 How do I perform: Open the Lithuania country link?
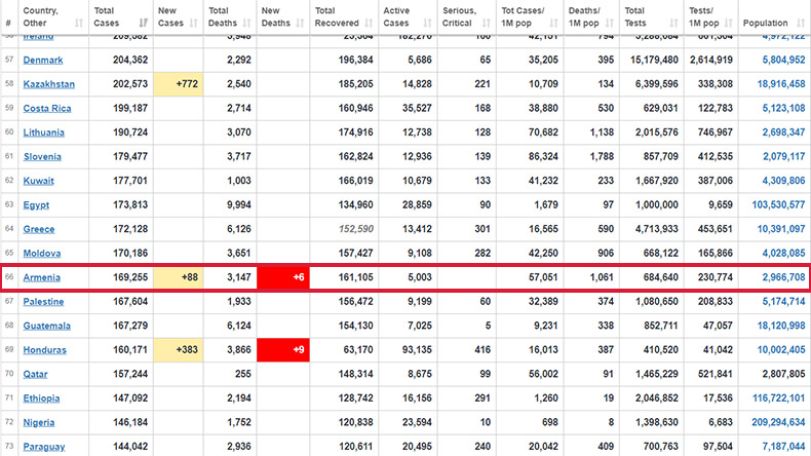(43, 132)
